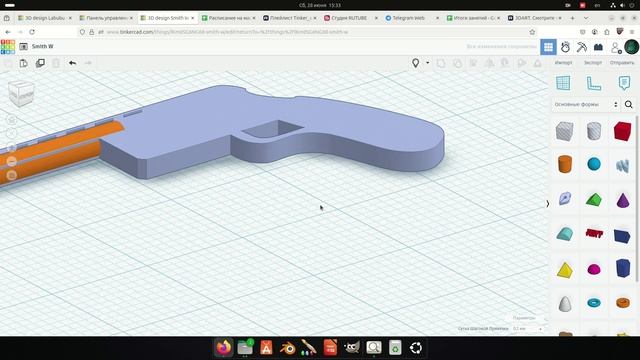Redo the undone action
The width and height of the screenshot is (640, 360).
point(88,63)
